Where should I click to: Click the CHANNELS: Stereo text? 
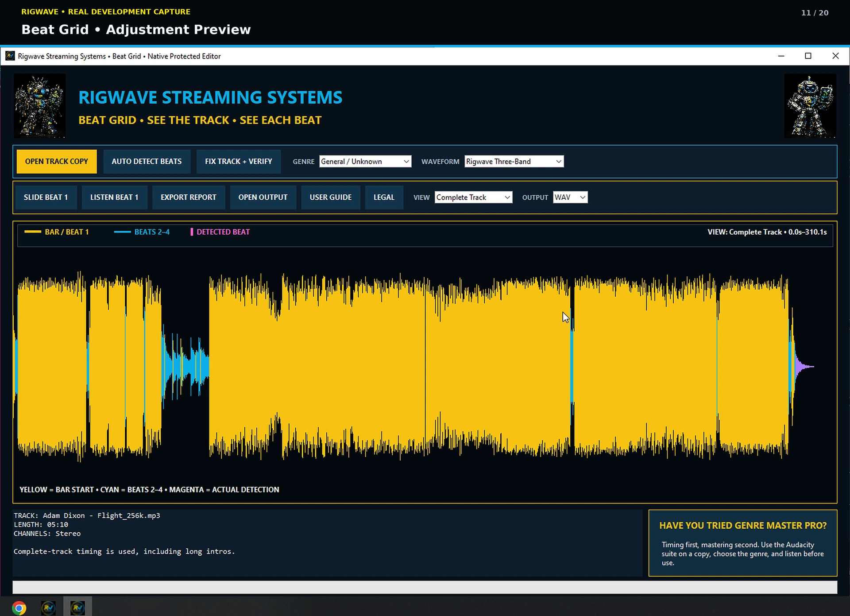[x=47, y=534]
